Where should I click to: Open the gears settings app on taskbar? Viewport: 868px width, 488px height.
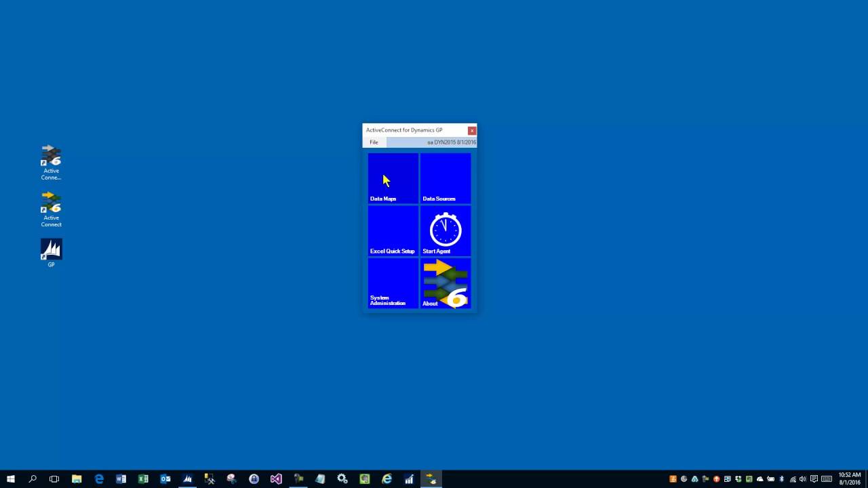point(342,479)
